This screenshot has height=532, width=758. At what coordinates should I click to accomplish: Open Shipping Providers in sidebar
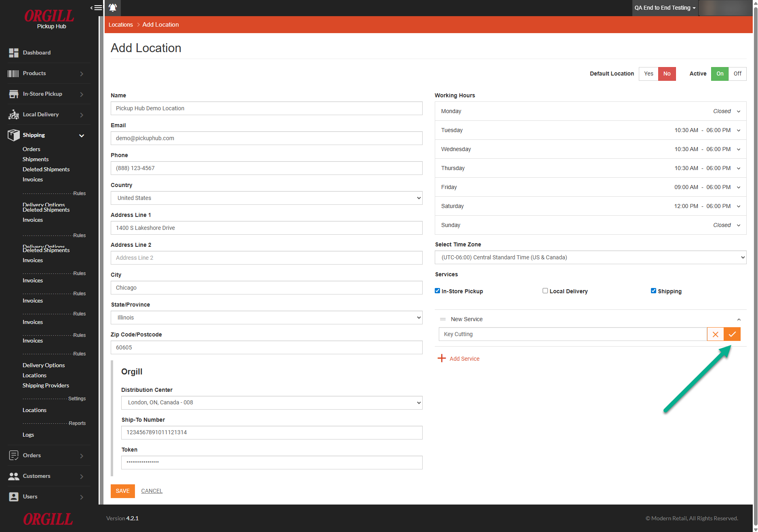coord(46,385)
